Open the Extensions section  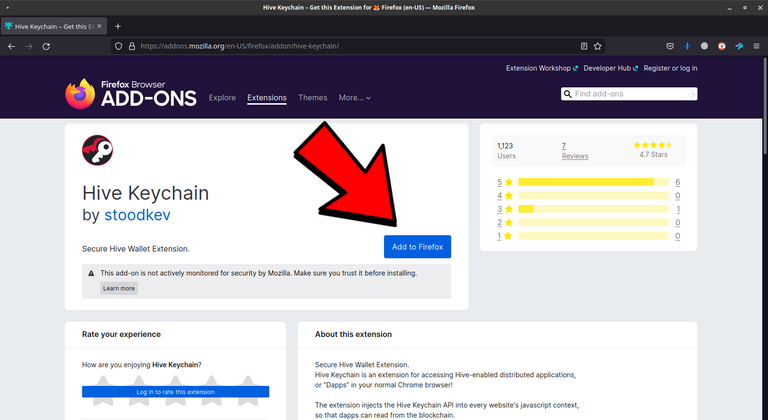pyautogui.click(x=266, y=98)
